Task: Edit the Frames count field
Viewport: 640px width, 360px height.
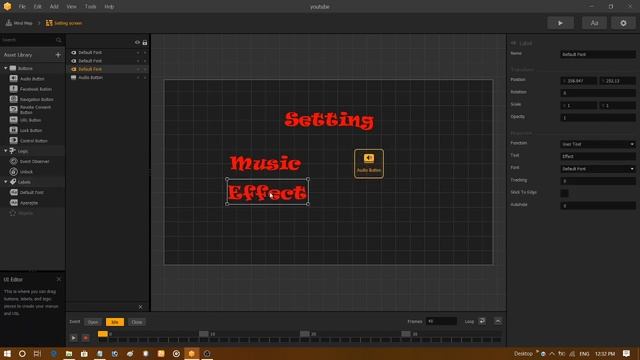Action: click(x=441, y=321)
